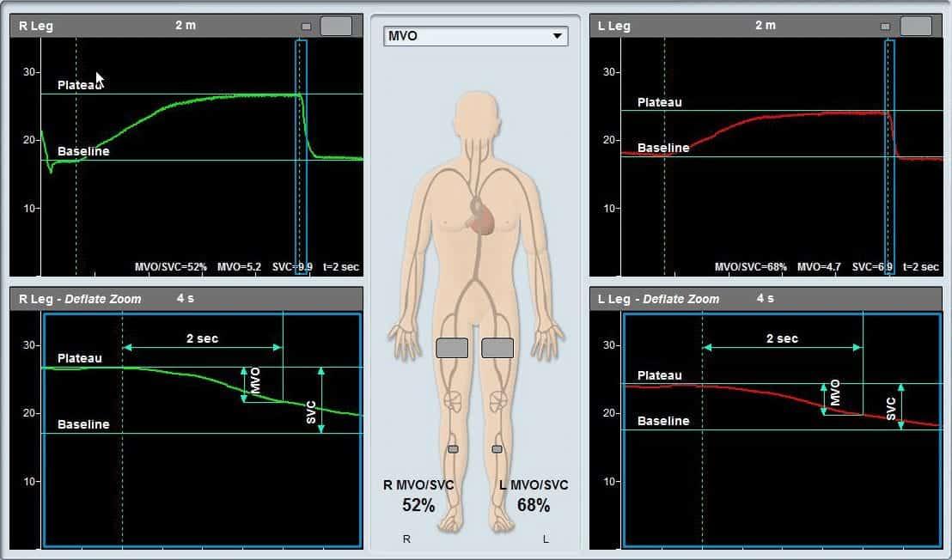Open the MVO test type dropdown
This screenshot has width=952, height=560.
click(475, 36)
